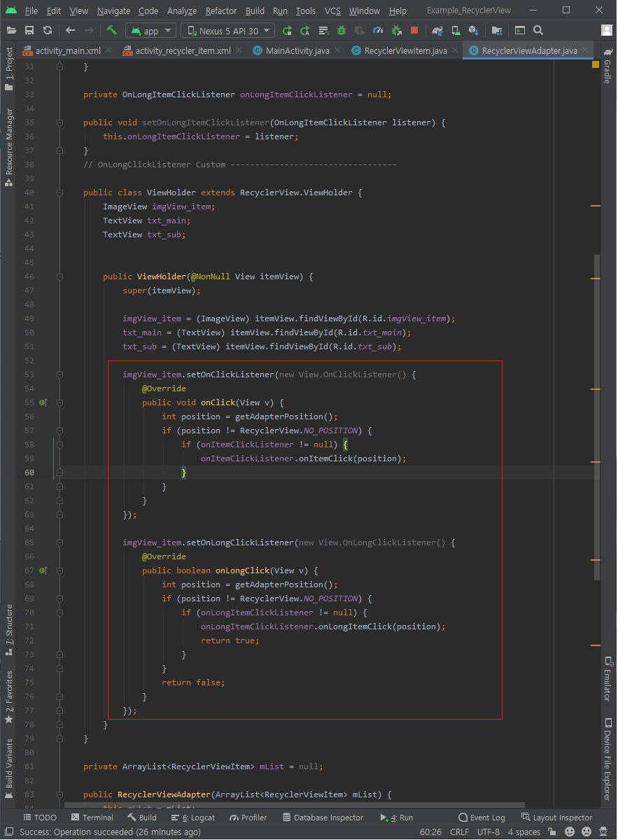Open the Navigate menu

[113, 10]
